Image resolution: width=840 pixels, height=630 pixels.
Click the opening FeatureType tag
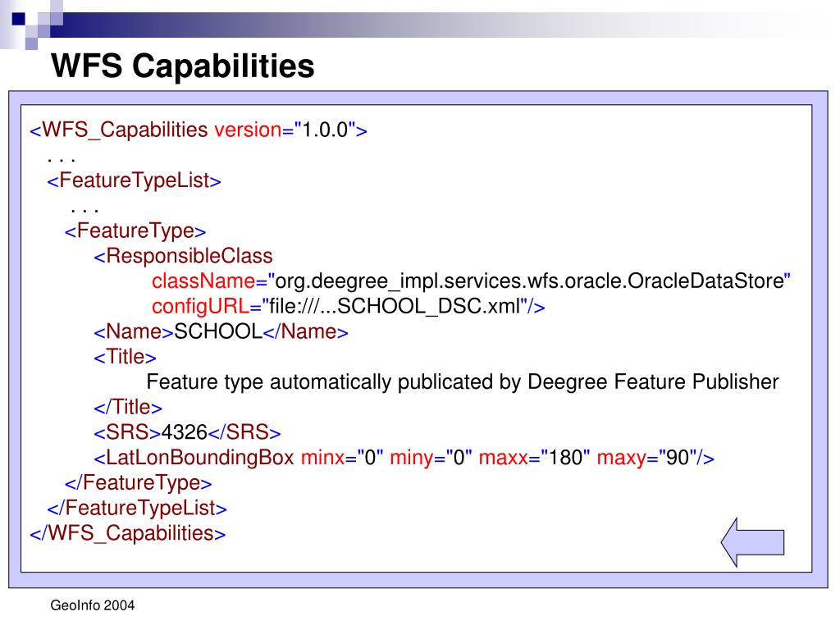(x=135, y=231)
